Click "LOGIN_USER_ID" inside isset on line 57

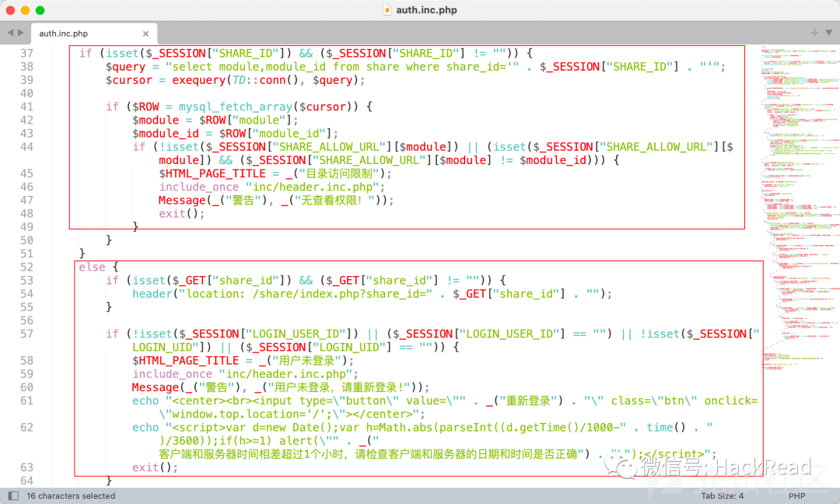click(296, 334)
